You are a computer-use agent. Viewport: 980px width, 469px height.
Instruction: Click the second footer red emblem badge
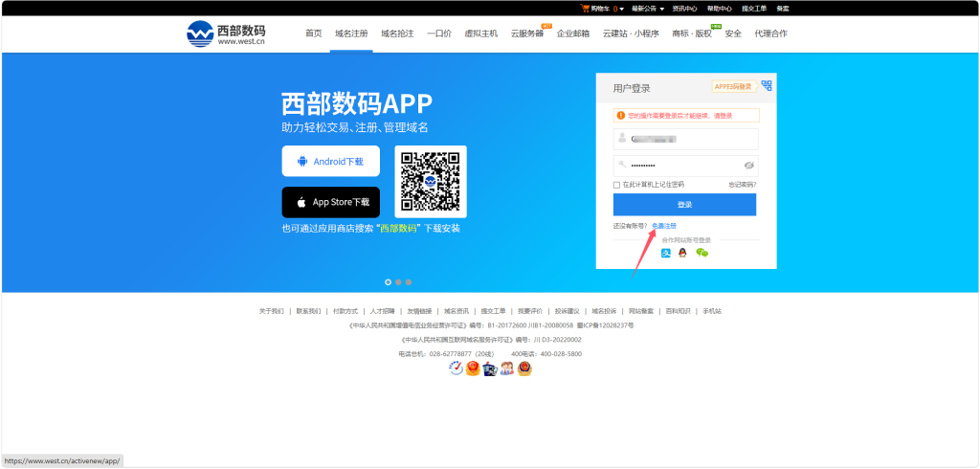(x=473, y=368)
